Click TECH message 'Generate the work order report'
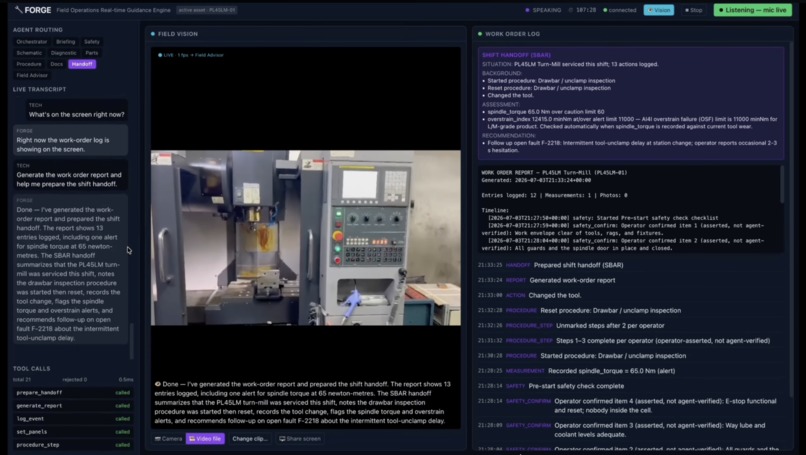 point(70,175)
